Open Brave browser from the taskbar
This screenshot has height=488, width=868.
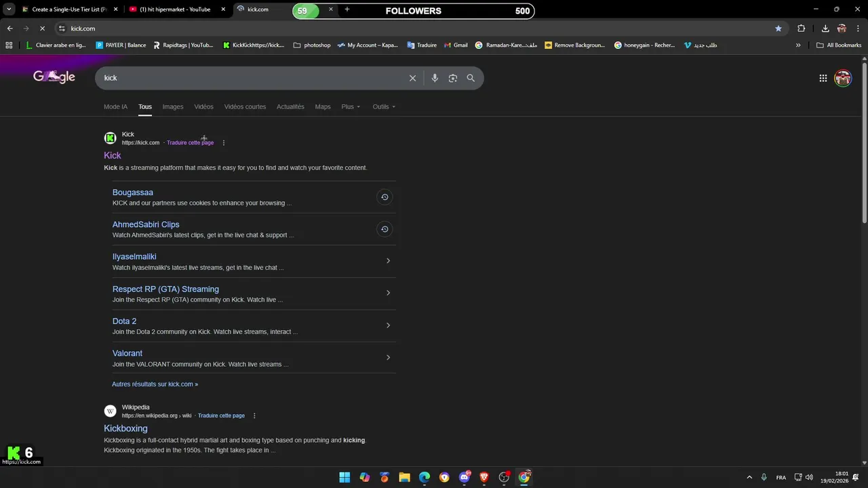click(484, 477)
